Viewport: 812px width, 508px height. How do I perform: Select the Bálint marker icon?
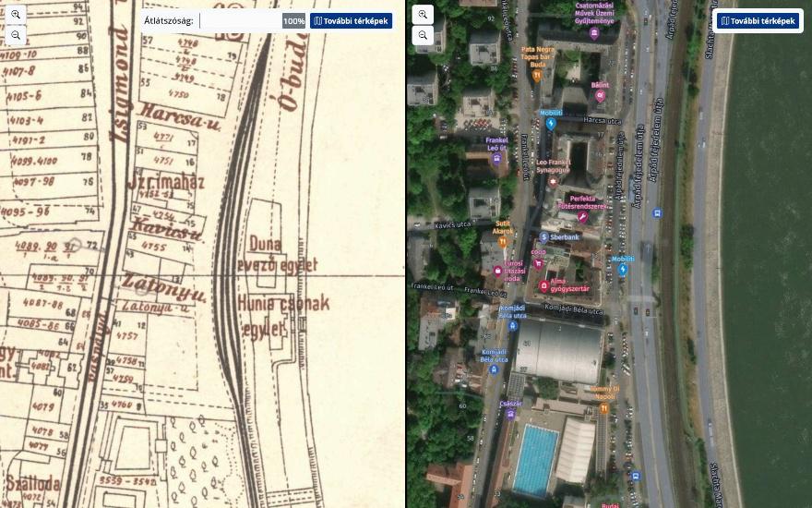[x=600, y=96]
